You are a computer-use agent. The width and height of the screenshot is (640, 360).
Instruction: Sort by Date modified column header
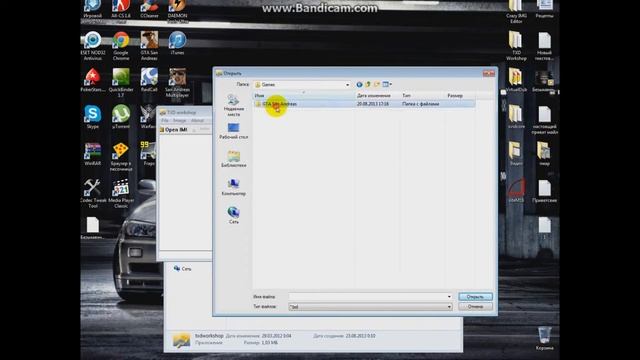[377, 96]
